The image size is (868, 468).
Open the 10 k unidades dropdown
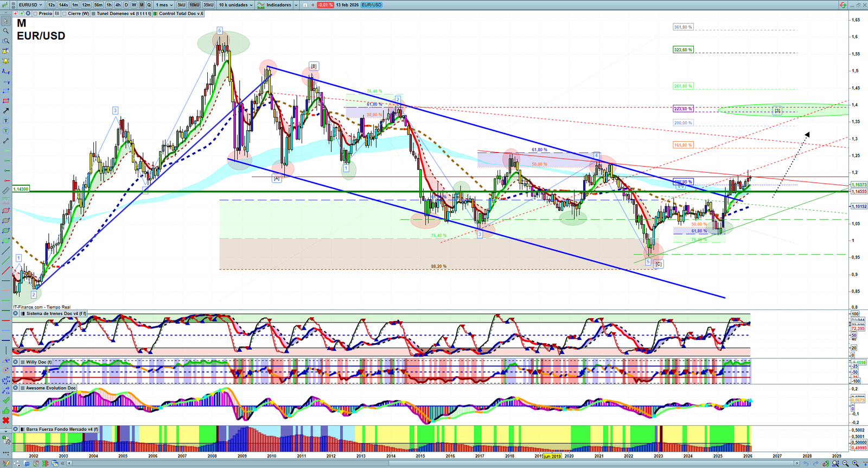coord(235,5)
